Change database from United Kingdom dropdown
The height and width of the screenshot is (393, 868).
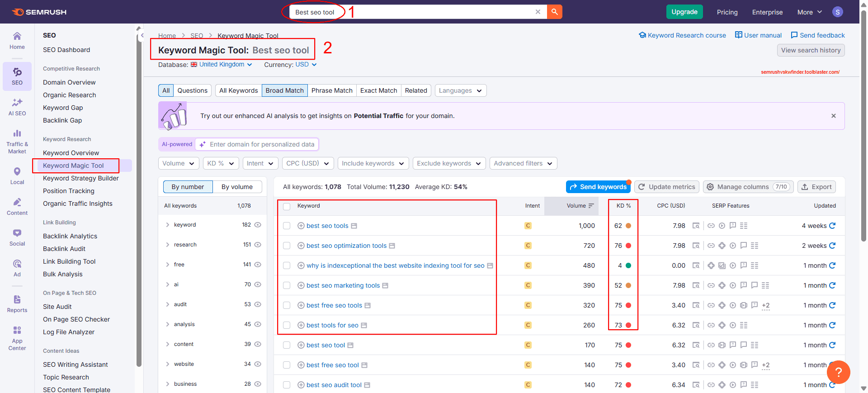(x=222, y=65)
